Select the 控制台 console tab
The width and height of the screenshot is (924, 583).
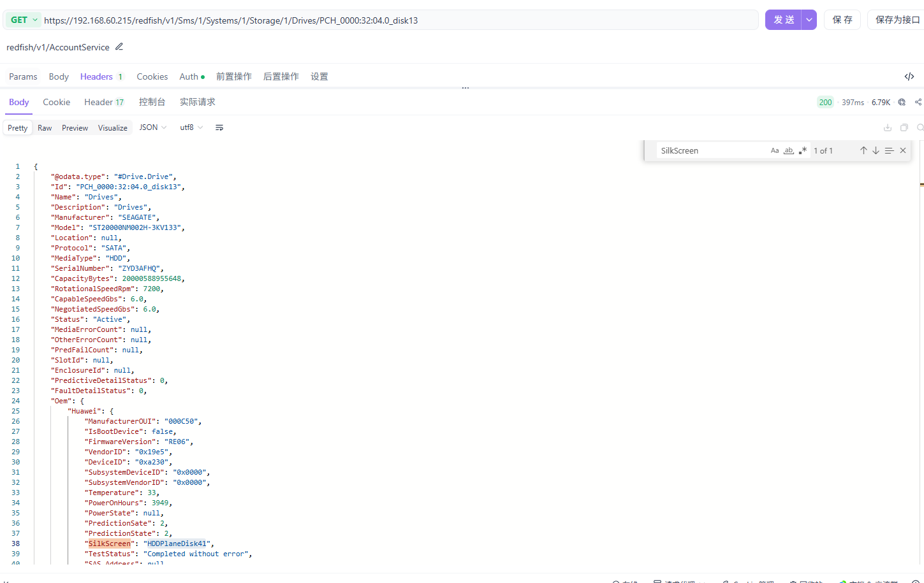click(152, 102)
